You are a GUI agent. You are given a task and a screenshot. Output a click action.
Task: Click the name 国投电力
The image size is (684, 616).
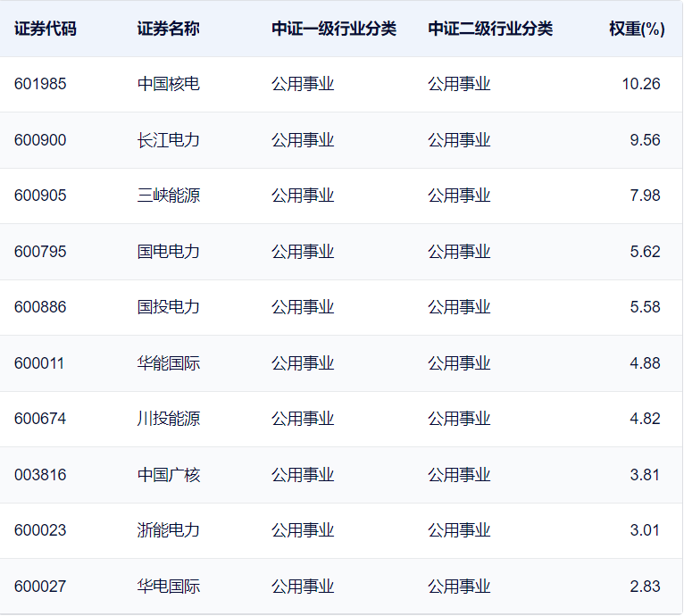[x=169, y=307]
